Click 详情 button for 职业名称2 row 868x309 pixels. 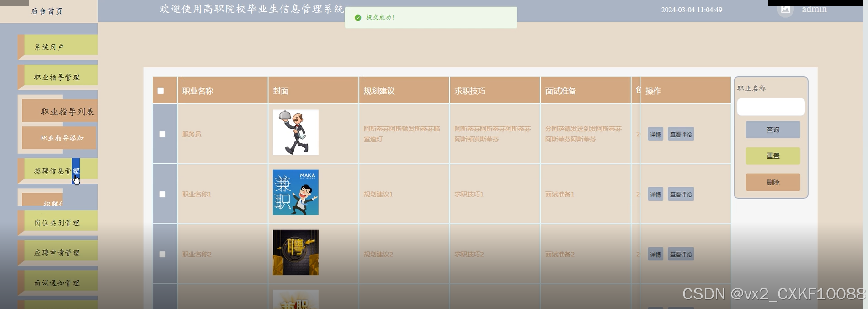(x=655, y=254)
